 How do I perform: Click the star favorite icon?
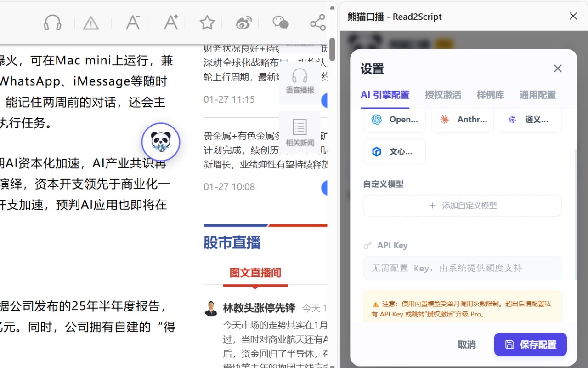[207, 23]
